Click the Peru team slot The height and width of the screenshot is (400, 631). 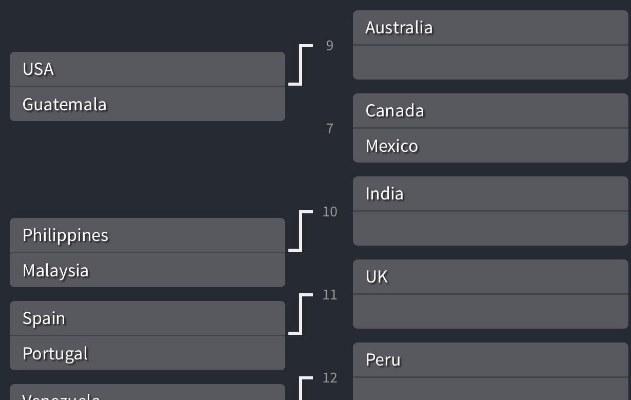[x=490, y=360]
